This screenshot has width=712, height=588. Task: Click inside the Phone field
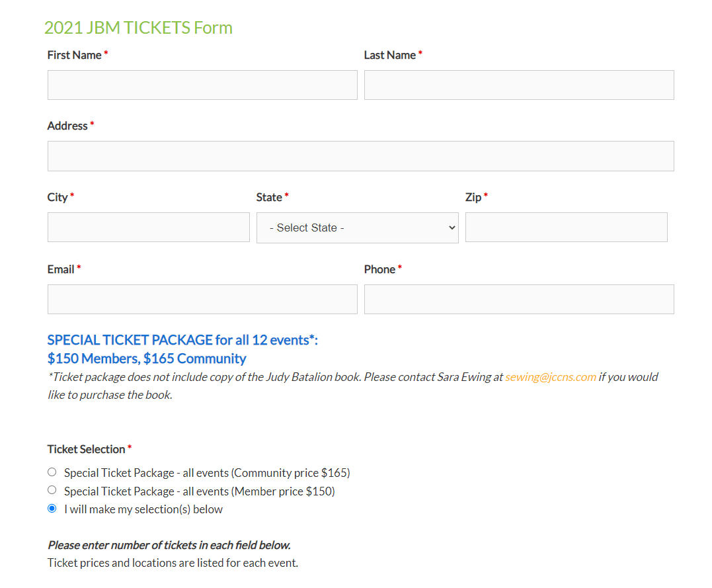pyautogui.click(x=519, y=299)
